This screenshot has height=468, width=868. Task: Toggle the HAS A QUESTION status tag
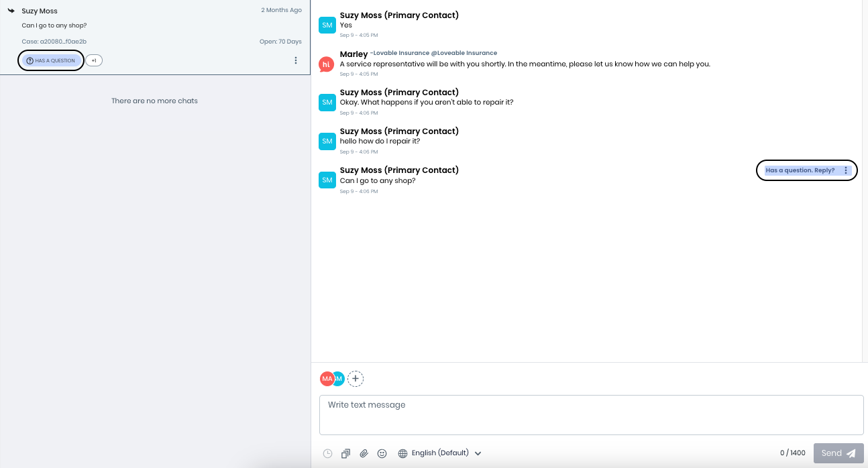click(50, 60)
